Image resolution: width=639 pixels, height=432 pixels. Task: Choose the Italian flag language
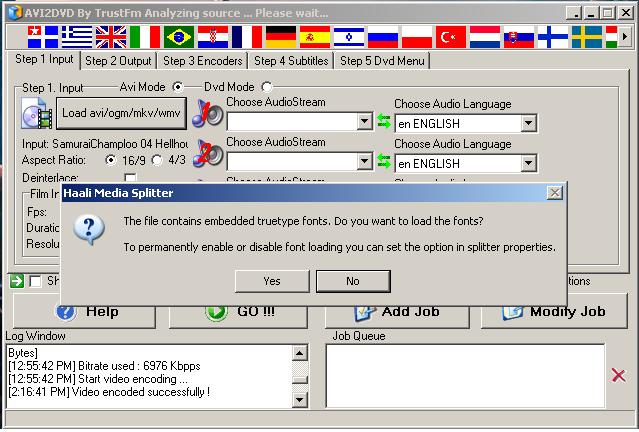(x=145, y=37)
